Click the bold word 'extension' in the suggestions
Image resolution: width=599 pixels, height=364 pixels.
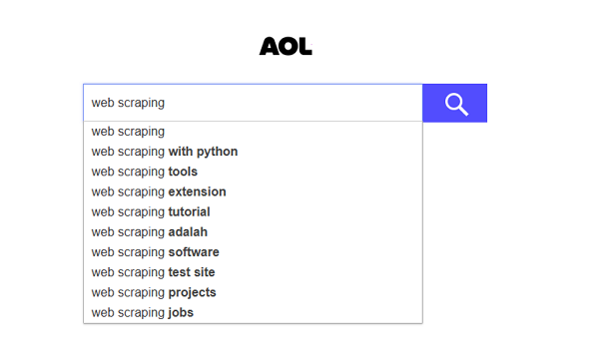(197, 191)
